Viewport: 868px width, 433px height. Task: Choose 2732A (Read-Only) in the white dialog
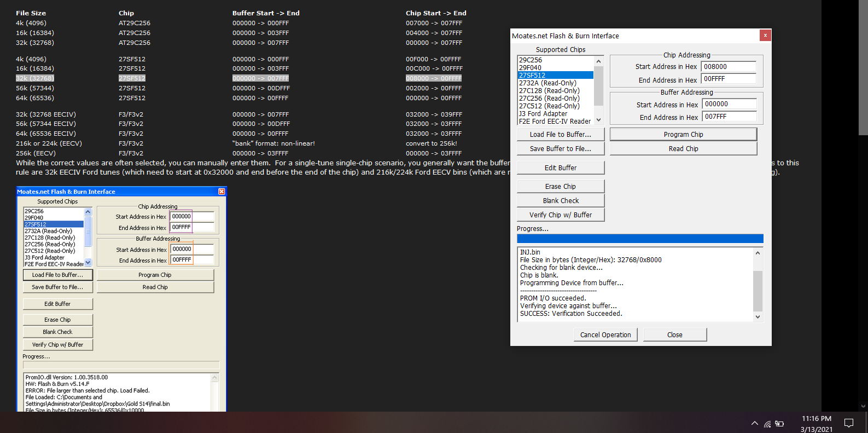point(555,83)
